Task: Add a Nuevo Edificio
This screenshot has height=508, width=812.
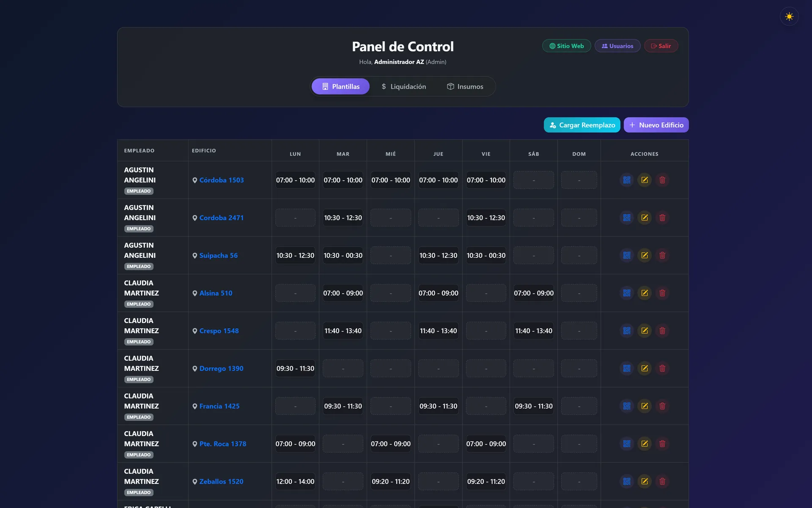Action: pos(656,125)
